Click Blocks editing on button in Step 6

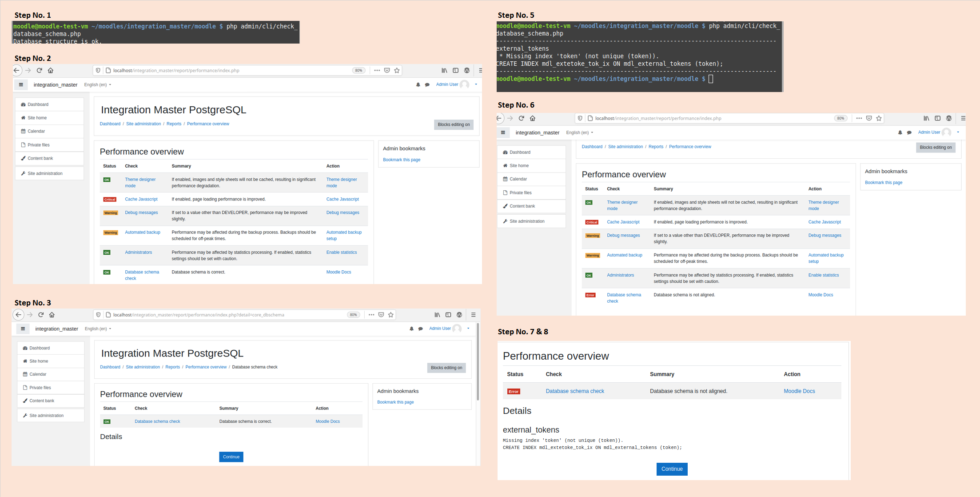pos(936,148)
